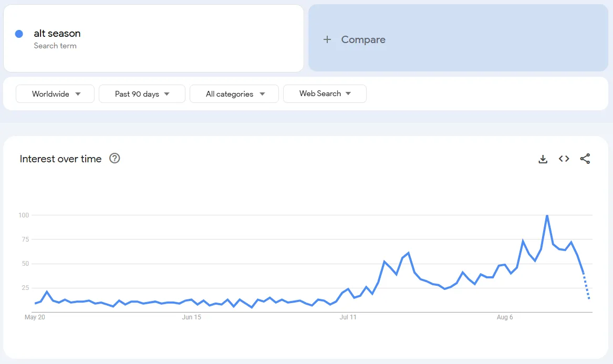Download the interest over time CSV
This screenshot has height=364, width=613.
click(x=543, y=159)
